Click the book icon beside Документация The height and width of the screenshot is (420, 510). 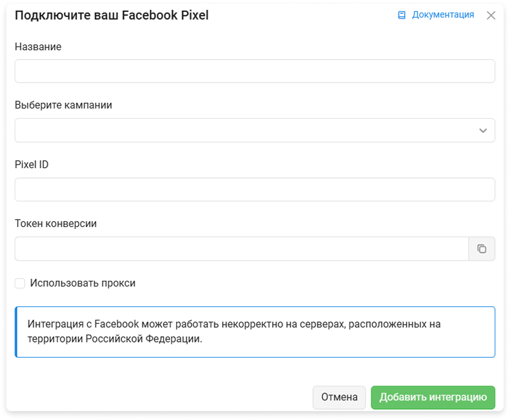click(402, 15)
